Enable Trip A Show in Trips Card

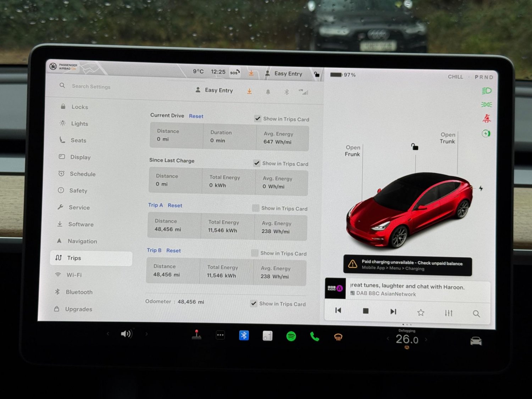click(x=255, y=208)
